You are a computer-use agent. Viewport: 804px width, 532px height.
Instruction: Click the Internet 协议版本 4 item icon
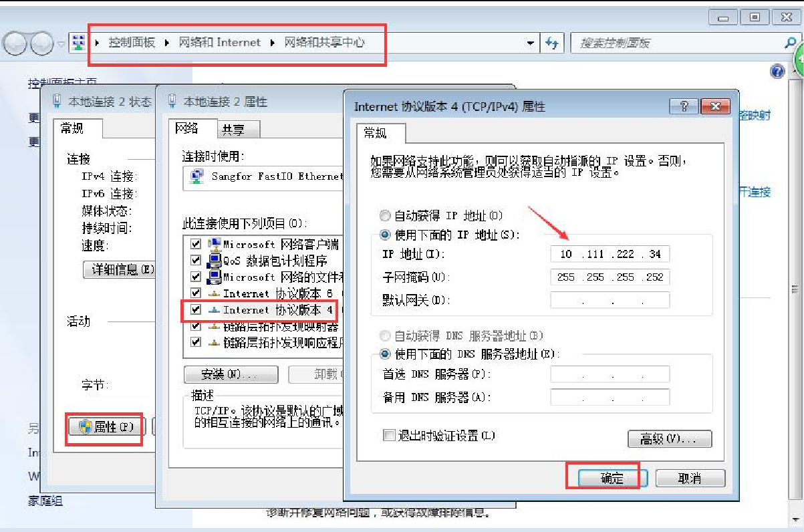(215, 310)
